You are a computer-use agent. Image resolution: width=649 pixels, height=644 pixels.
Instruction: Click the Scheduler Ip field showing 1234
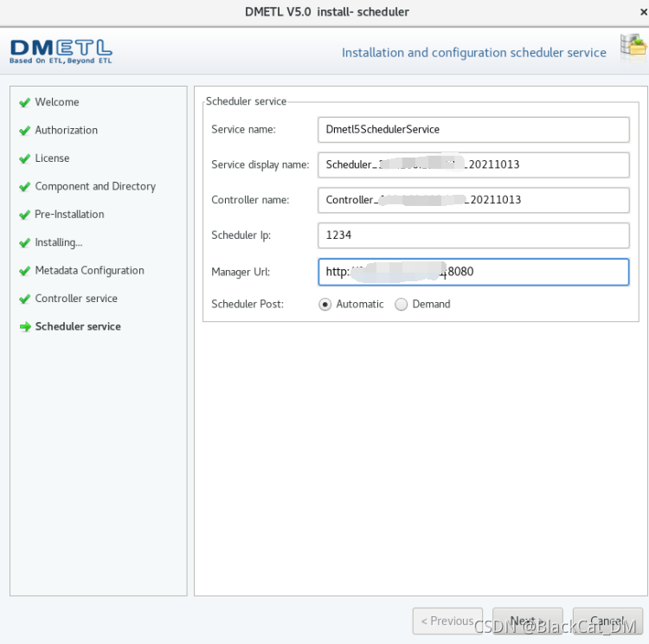(x=473, y=235)
